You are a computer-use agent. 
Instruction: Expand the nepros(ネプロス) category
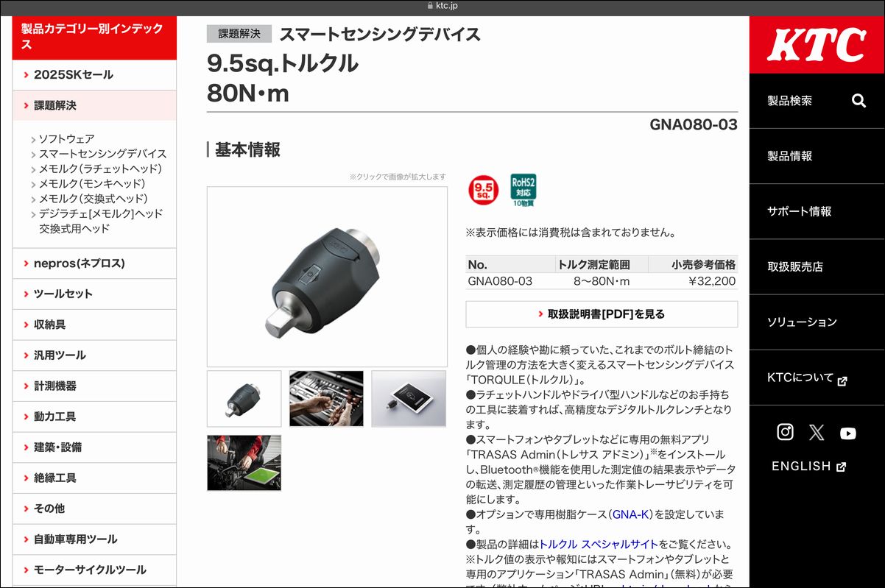[94, 263]
